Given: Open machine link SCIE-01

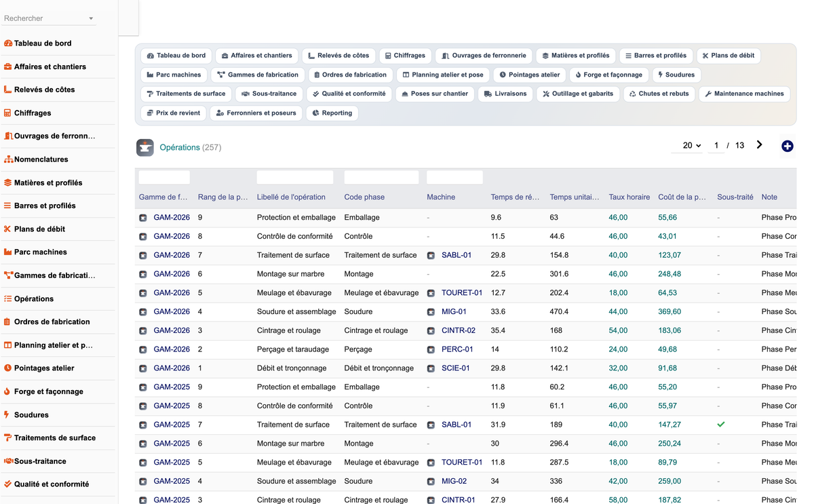Looking at the screenshot, I should [456, 368].
